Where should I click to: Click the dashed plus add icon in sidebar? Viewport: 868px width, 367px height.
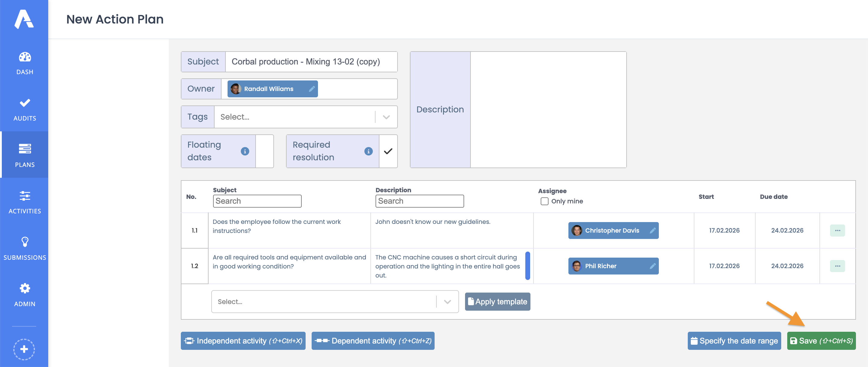pyautogui.click(x=24, y=349)
